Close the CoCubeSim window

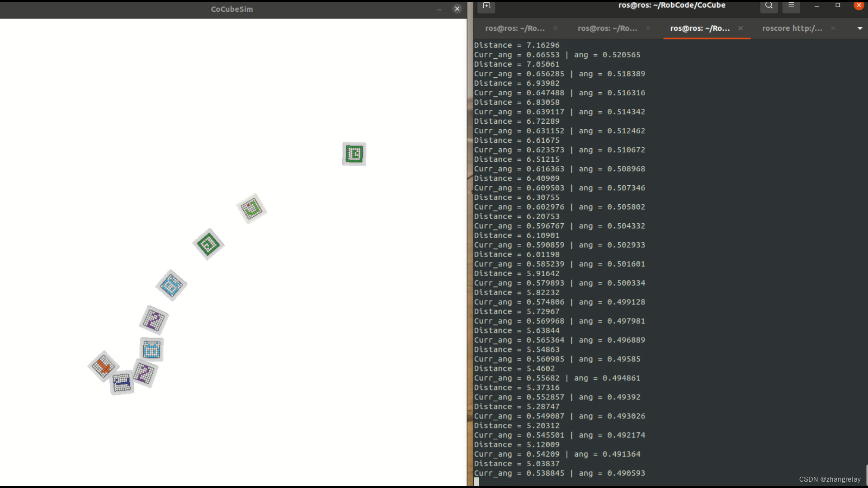pos(457,9)
